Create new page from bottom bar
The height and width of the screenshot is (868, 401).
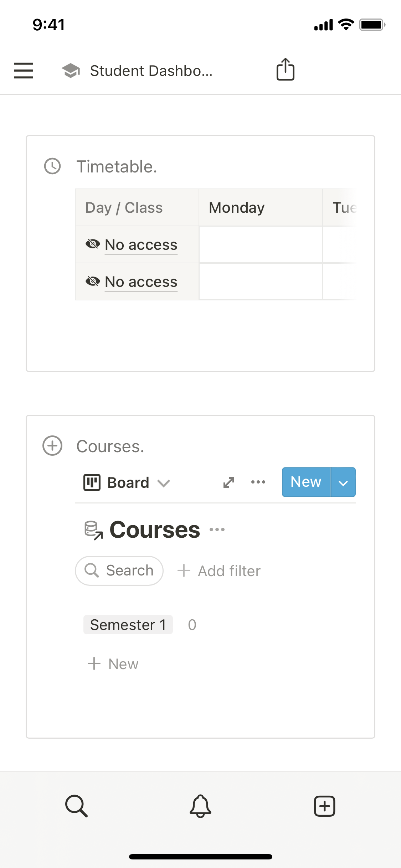[x=324, y=806]
